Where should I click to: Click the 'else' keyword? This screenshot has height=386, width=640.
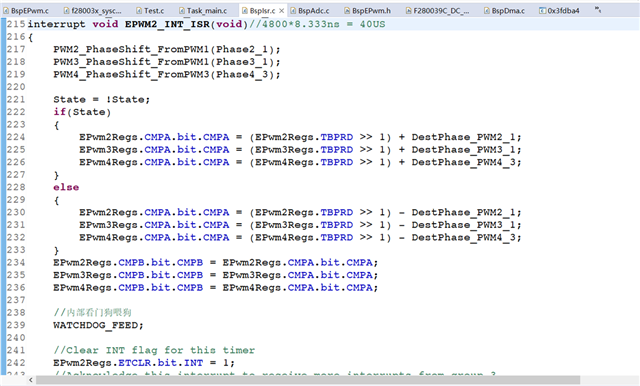tap(66, 187)
